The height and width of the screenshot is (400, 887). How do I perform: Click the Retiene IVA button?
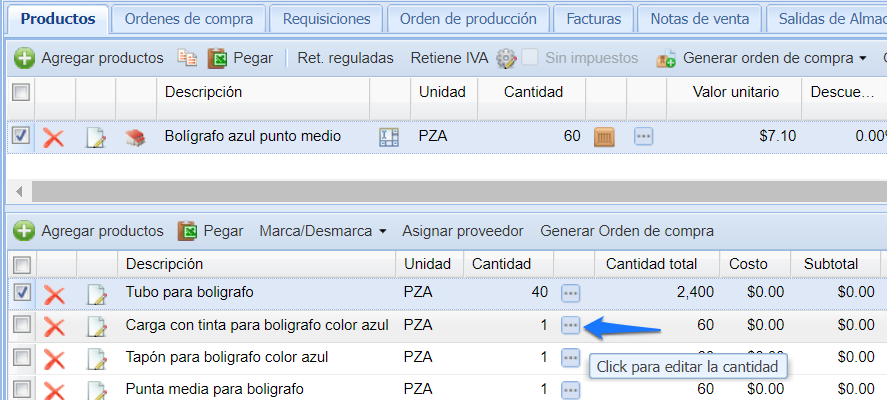[x=449, y=58]
